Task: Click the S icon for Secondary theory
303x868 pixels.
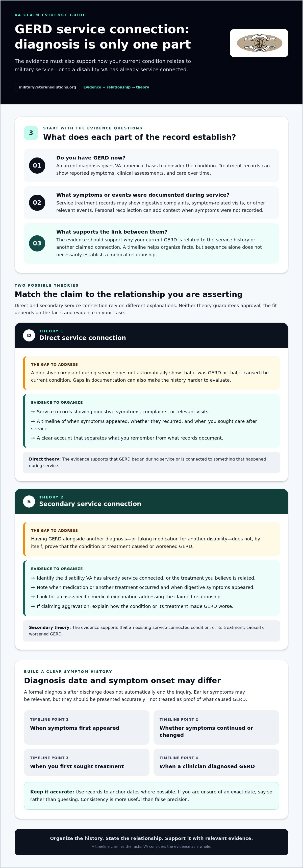Action: (x=29, y=501)
